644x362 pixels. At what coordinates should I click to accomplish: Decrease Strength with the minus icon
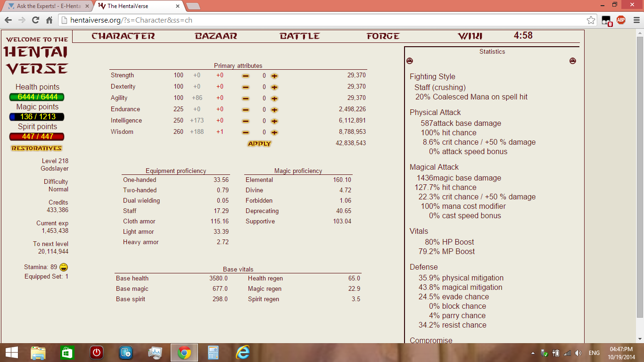point(246,75)
